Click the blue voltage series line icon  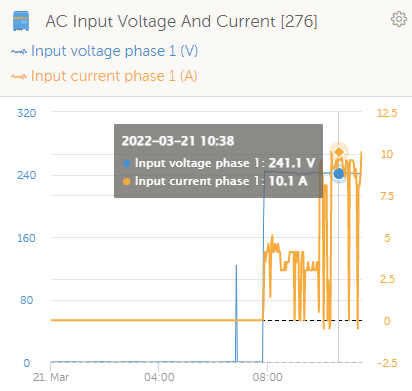pyautogui.click(x=18, y=52)
